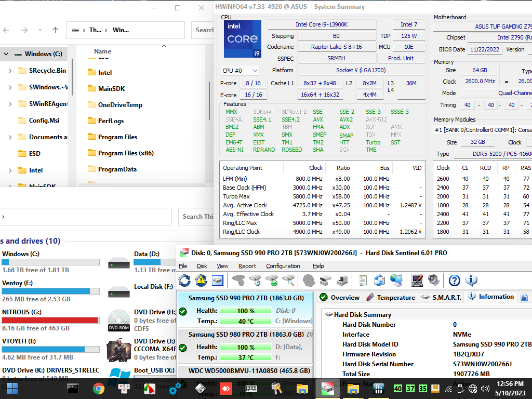Image resolution: width=532 pixels, height=399 pixels.
Task: Click the Search This PC box
Action: tap(196, 217)
